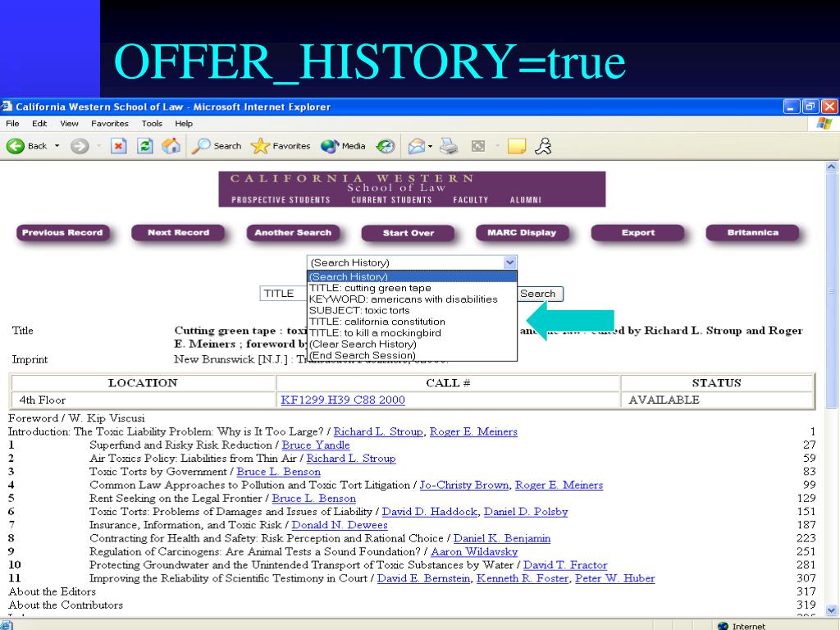Select 'TITLE: to kill a mockingbird' entry

(x=412, y=333)
